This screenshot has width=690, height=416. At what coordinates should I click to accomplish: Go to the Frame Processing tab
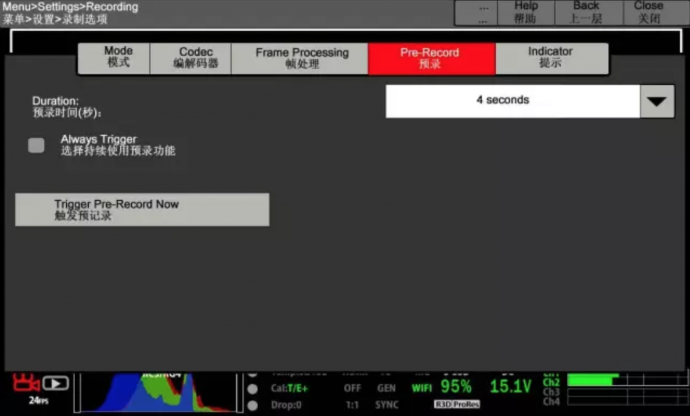tap(302, 58)
